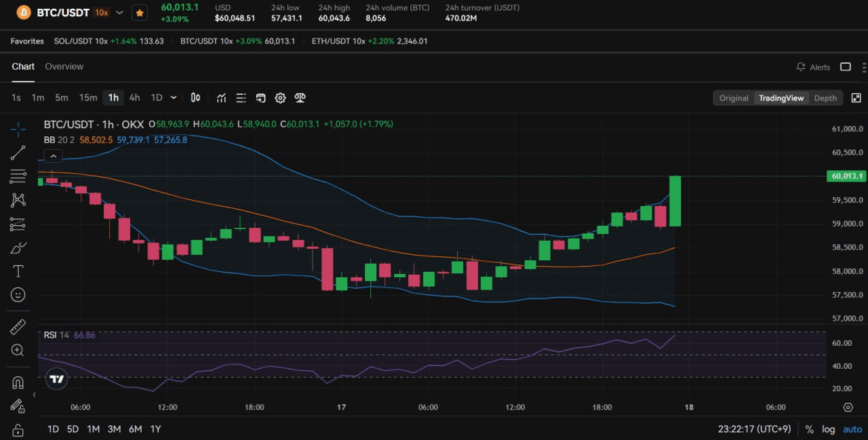The height and width of the screenshot is (440, 868).
Task: Activate the zoom in tool
Action: (x=18, y=351)
